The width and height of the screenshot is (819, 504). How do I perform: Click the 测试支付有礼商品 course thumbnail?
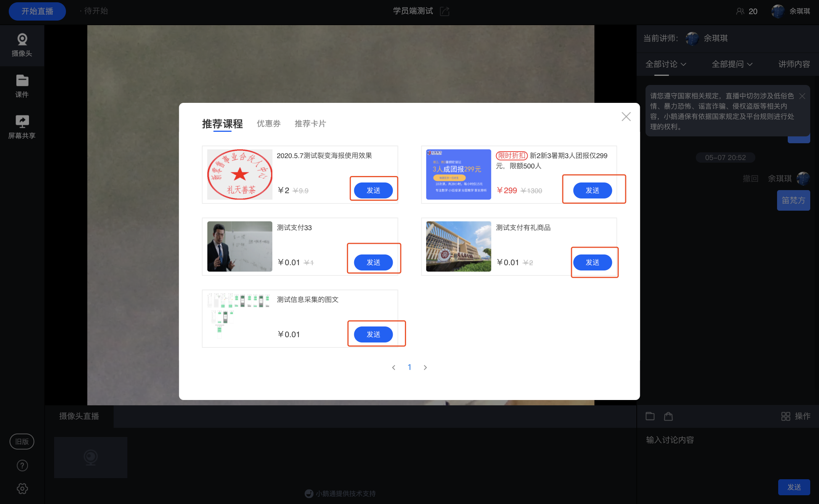[x=458, y=246]
